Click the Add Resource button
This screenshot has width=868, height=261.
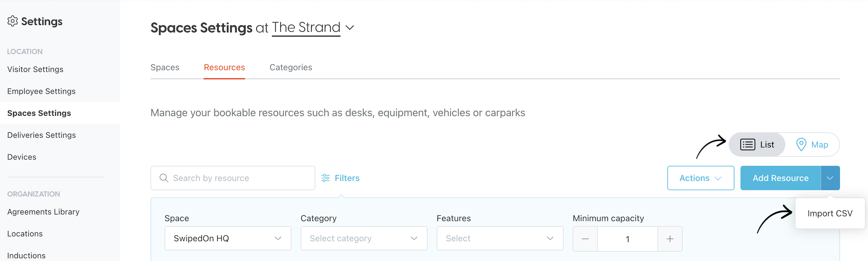point(780,178)
